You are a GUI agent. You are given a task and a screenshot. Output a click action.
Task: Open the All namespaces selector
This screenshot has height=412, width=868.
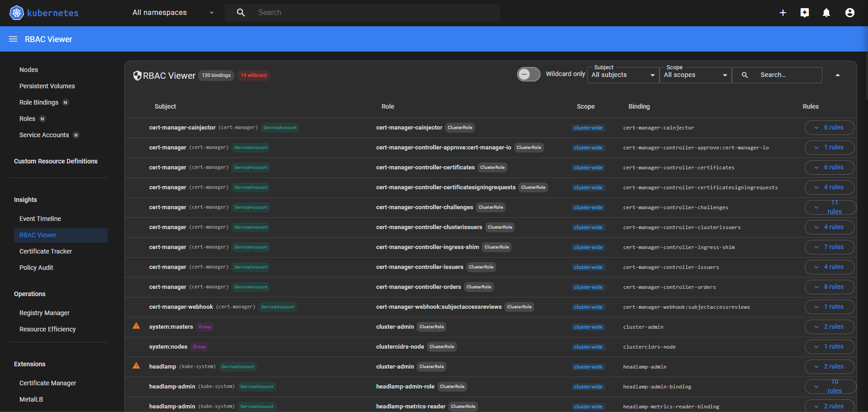(x=173, y=13)
